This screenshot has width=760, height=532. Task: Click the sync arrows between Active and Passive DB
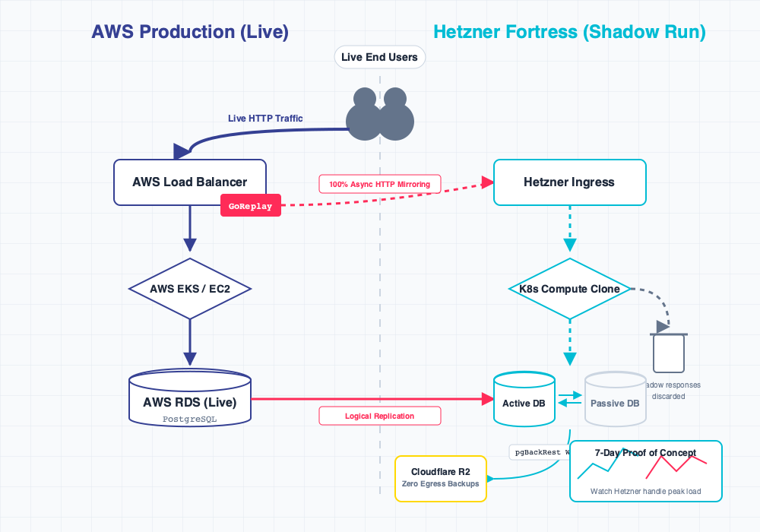click(569, 399)
